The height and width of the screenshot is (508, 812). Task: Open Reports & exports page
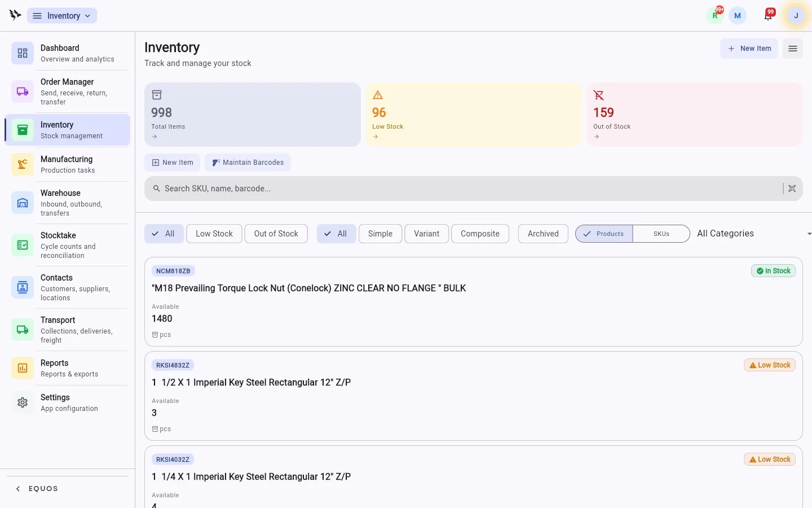click(68, 368)
